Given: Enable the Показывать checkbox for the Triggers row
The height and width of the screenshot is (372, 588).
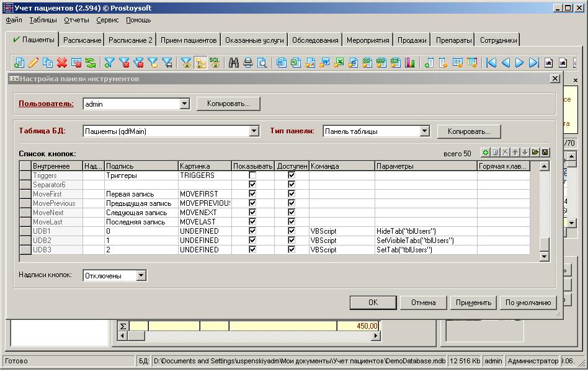Looking at the screenshot, I should (x=252, y=175).
